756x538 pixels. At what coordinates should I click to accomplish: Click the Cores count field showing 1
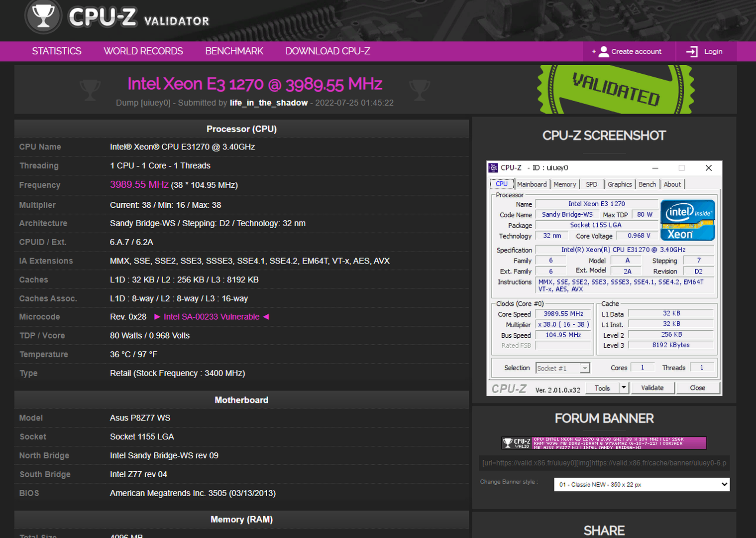(x=643, y=367)
